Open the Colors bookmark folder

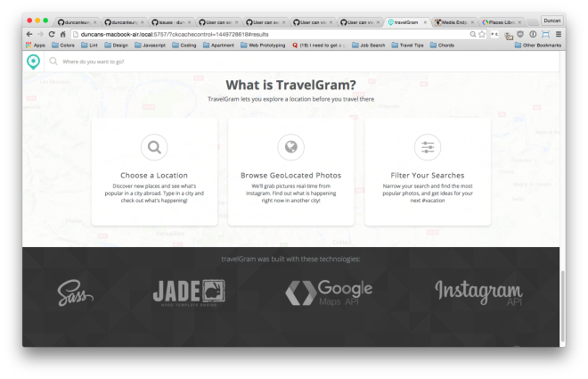63,45
